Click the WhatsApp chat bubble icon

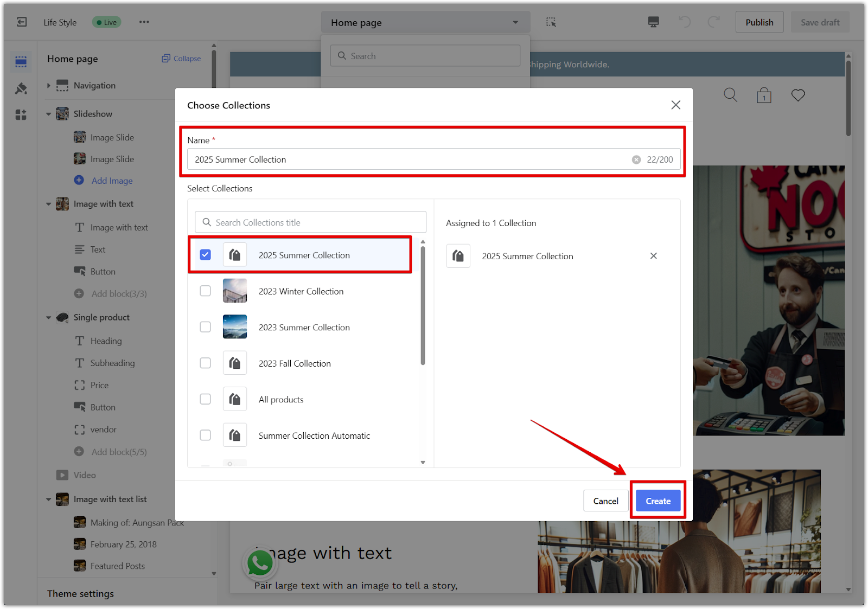click(x=260, y=563)
